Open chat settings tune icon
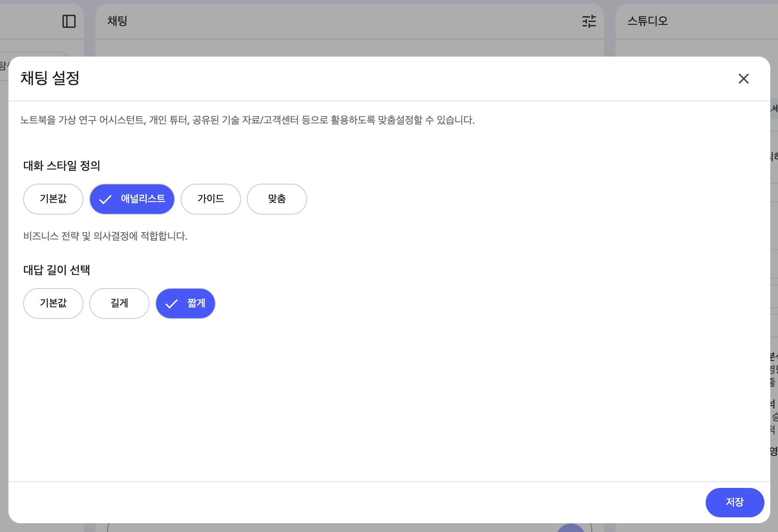The width and height of the screenshot is (778, 532). click(589, 21)
